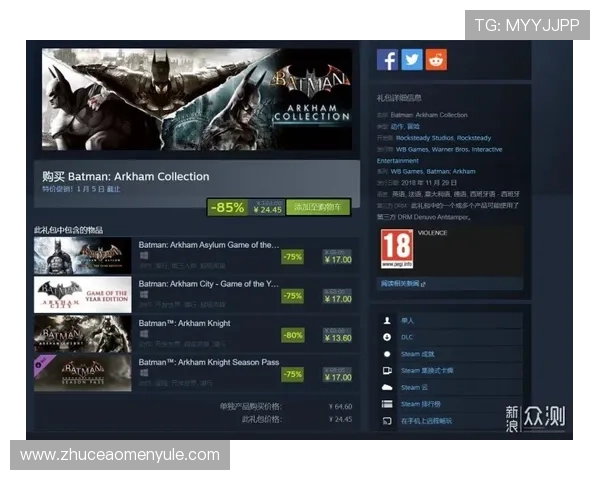
Task: Click the Steam leaderboards (排行榜) icon
Action: 387,404
